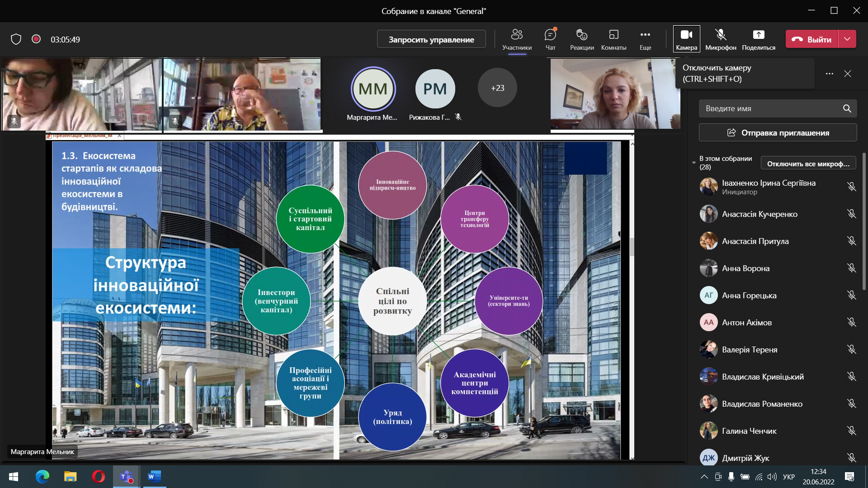Click the battery tray icon
Screen dimensions: 868x488
pos(745,477)
